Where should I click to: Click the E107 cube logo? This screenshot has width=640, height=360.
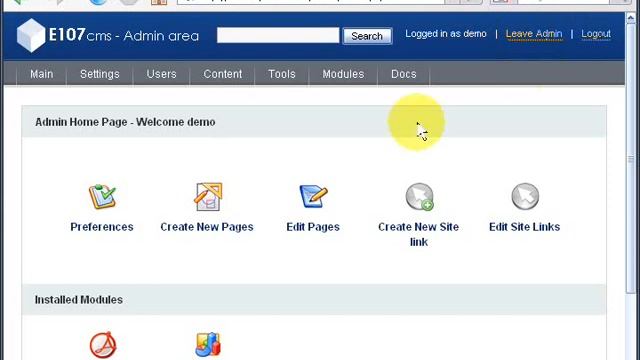point(31,36)
